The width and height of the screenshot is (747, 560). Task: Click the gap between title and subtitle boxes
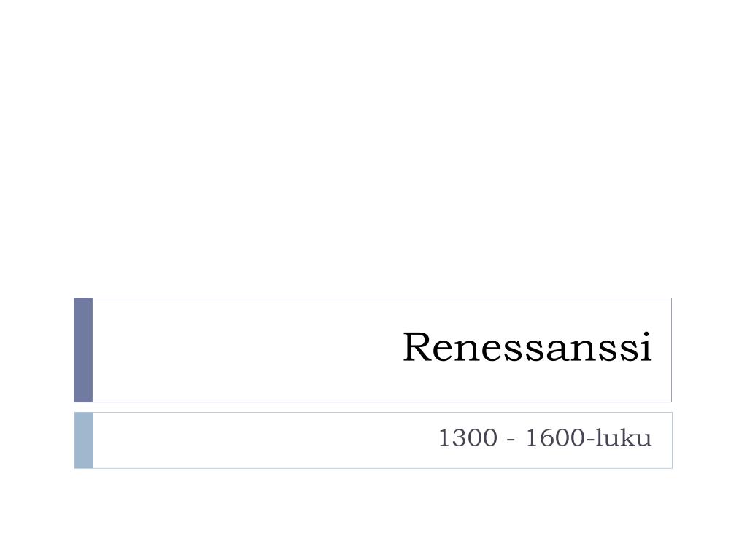coord(373,407)
